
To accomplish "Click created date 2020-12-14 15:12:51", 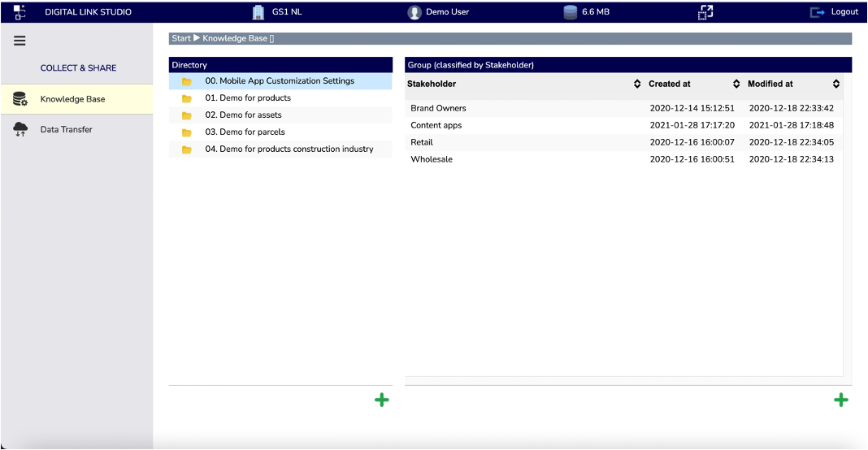I will [692, 108].
